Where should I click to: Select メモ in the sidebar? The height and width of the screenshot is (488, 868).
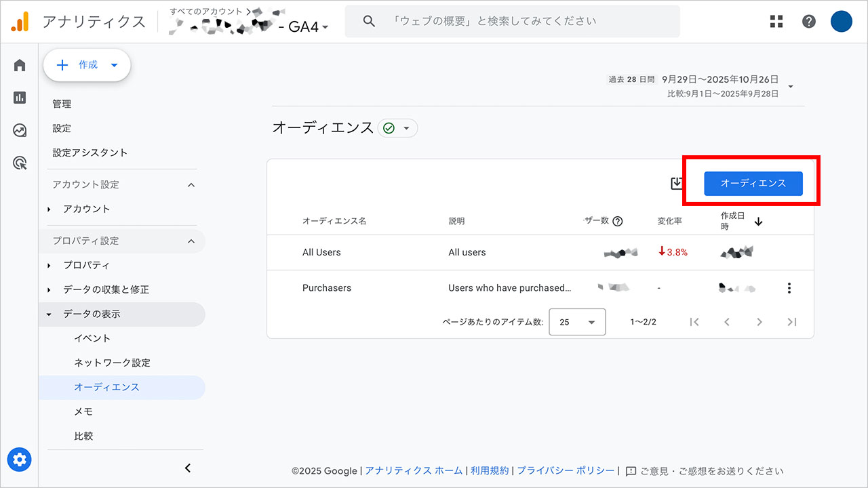click(83, 411)
